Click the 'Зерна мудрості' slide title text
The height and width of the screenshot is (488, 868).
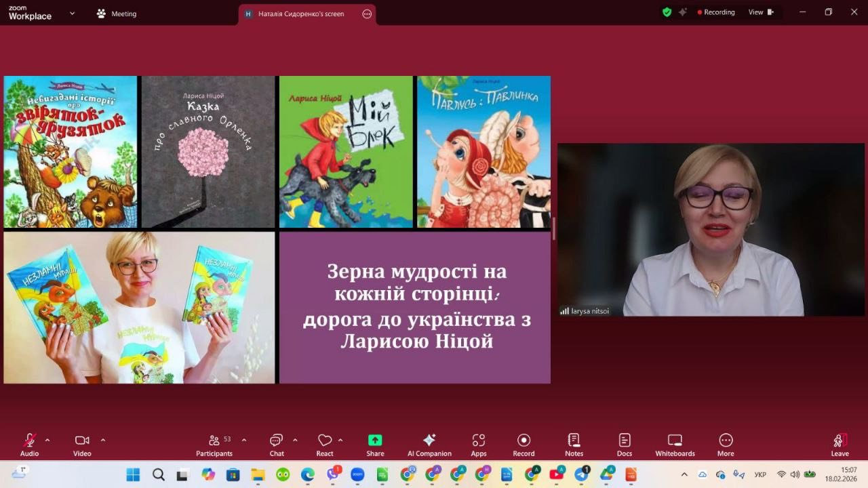tap(416, 306)
